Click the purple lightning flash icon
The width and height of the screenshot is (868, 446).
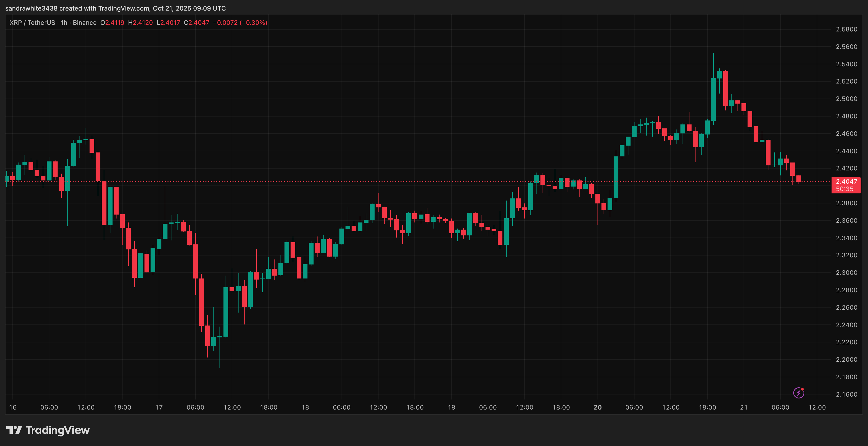click(x=798, y=393)
